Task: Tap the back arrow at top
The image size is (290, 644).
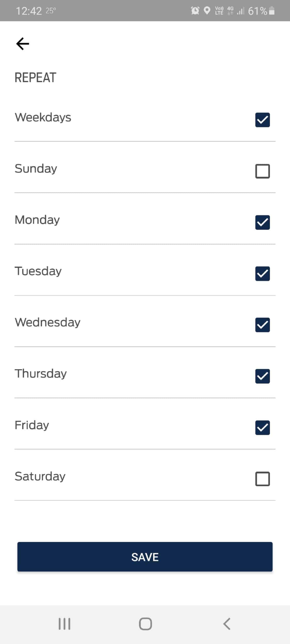Action: (23, 44)
